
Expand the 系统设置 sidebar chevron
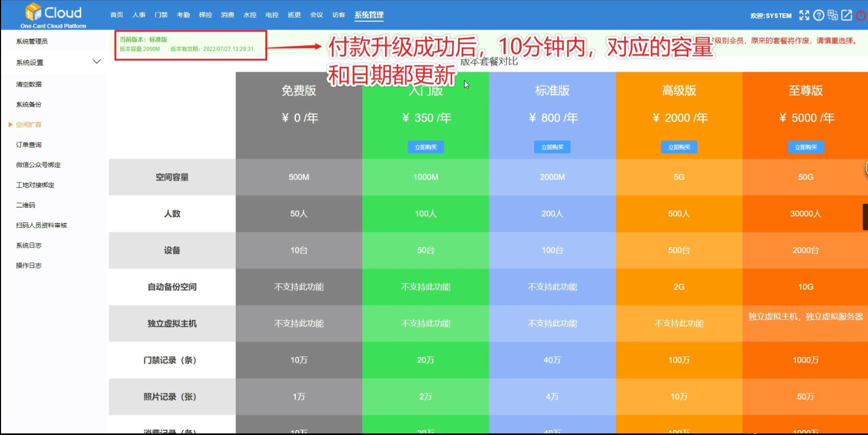pos(97,62)
